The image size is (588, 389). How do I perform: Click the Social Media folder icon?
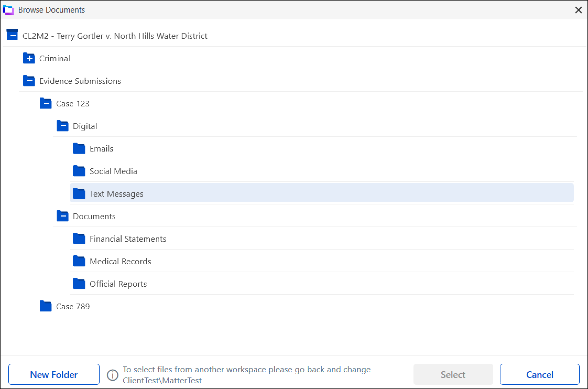79,171
